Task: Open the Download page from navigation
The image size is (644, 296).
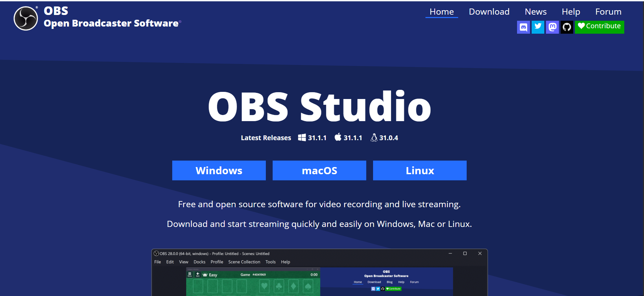Action: coord(489,12)
